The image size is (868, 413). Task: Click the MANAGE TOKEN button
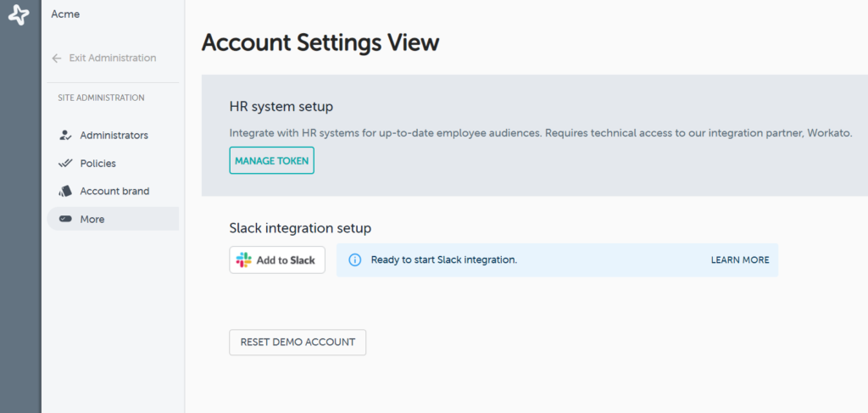[272, 160]
